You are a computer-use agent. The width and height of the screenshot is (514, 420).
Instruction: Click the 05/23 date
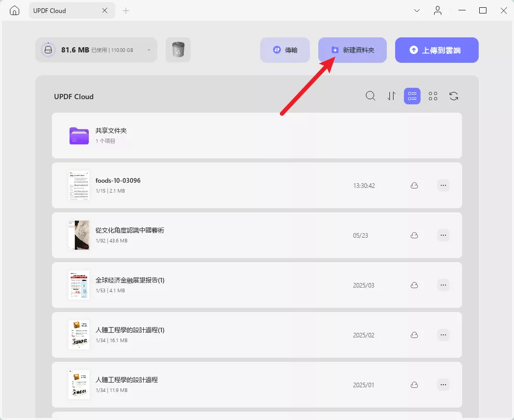pos(361,236)
